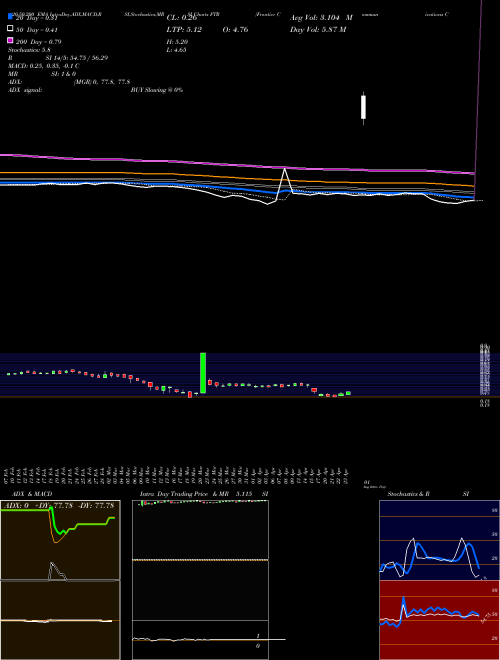The width and height of the screenshot is (500, 660).
Task: Click the 'Stochastics: 5.8' readout
Action: pos(29,50)
